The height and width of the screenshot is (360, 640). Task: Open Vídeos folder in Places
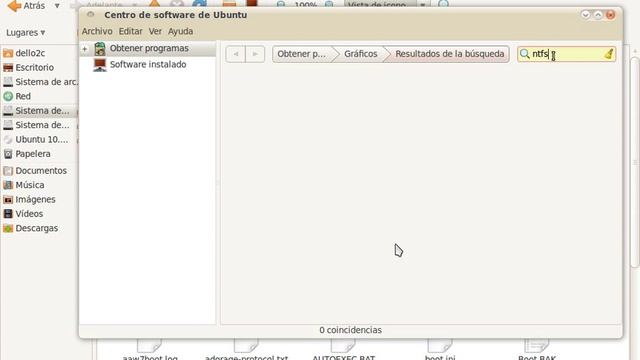pyautogui.click(x=23, y=213)
